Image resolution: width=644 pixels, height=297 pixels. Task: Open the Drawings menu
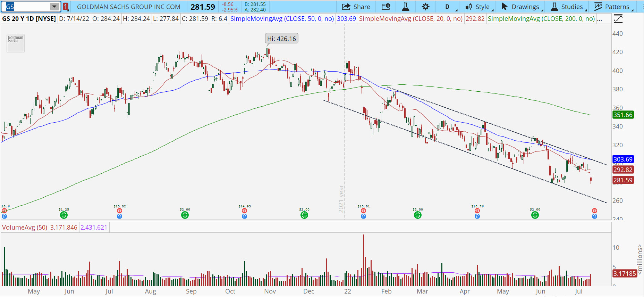pos(521,7)
